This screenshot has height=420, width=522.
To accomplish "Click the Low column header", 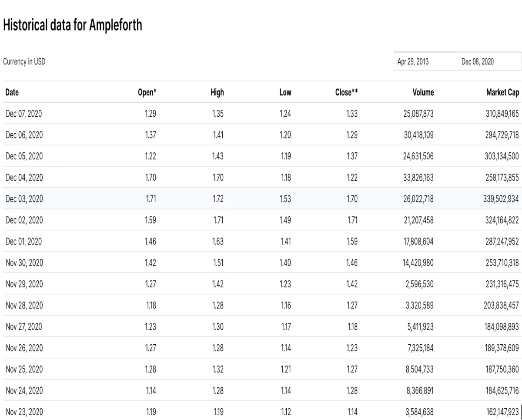I will point(285,92).
